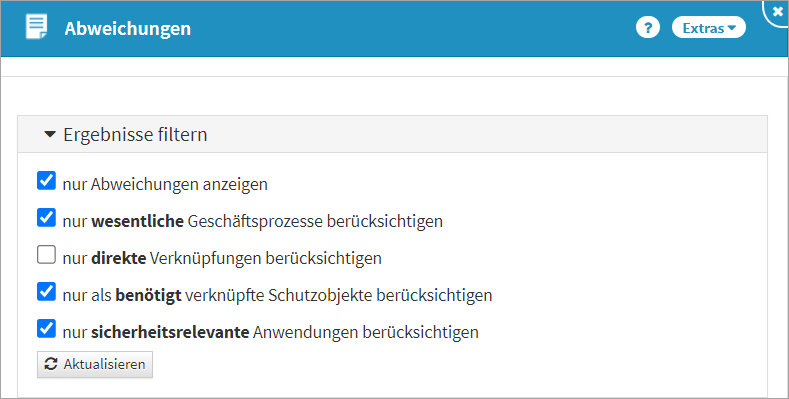Viewport: 789px width, 399px height.
Task: Uncheck the benötigt verknüpfte Schutzobjekte checkbox
Action: click(x=46, y=292)
